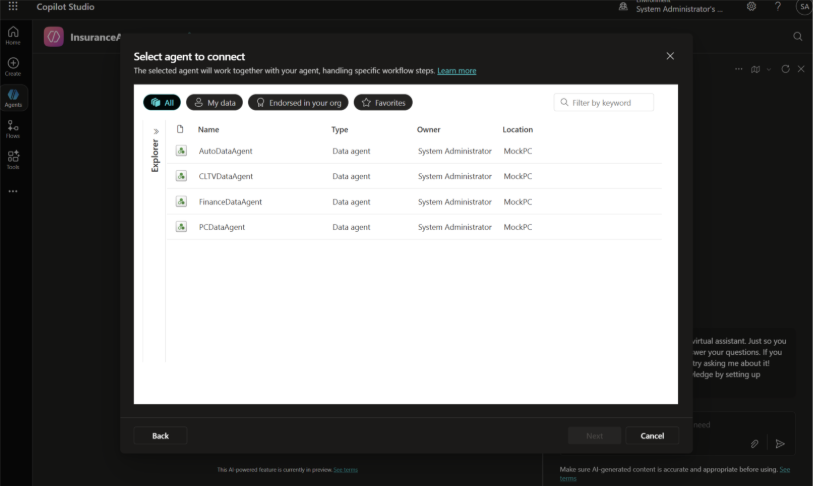Image resolution: width=813 pixels, height=486 pixels.
Task: Open the Learn more link
Action: (x=456, y=71)
